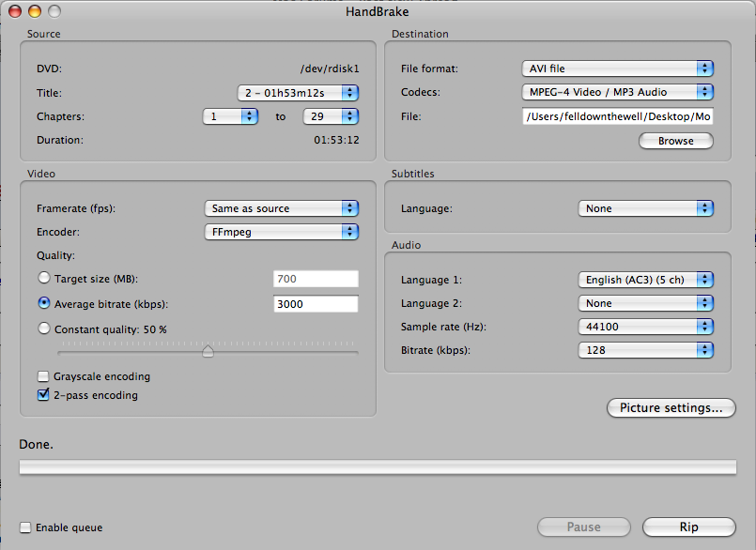Select the Constant quality radio button
This screenshot has width=756, height=550.
[44, 328]
